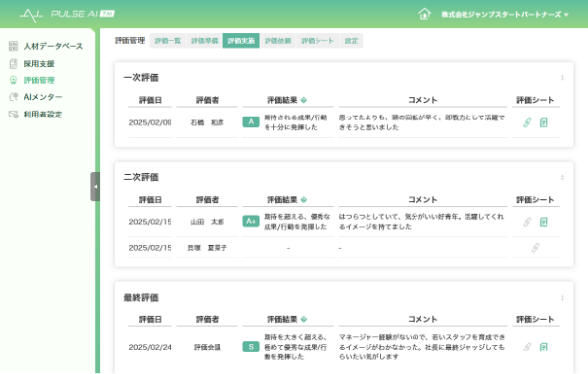Click the comment starting with マネージャー経験がないので
Image resolution: width=588 pixels, height=374 pixels.
421,347
